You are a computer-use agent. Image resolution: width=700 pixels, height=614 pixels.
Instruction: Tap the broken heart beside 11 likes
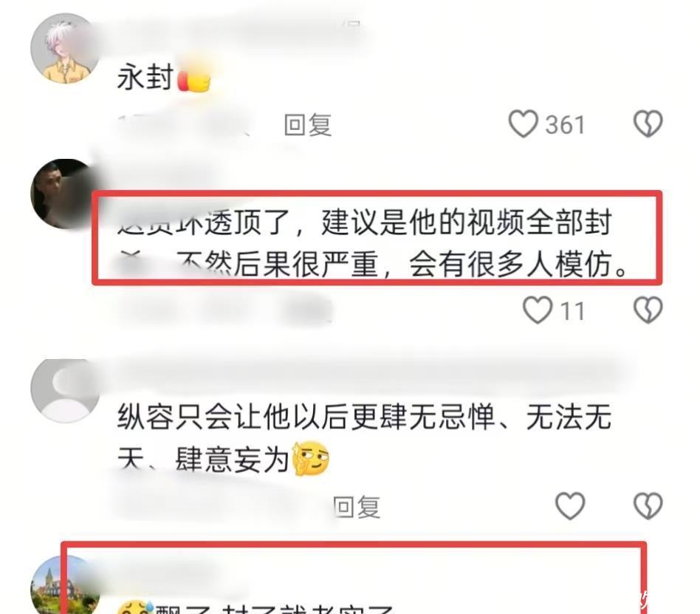[648, 310]
